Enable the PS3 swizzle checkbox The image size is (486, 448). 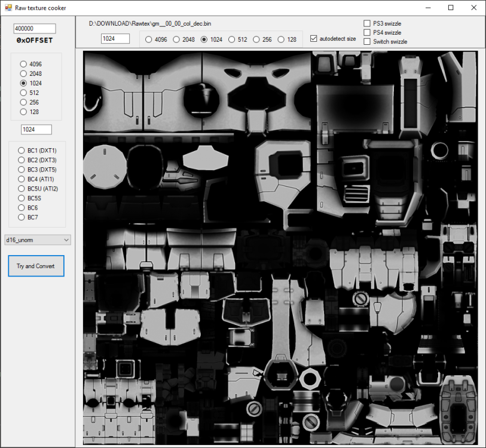(x=367, y=23)
